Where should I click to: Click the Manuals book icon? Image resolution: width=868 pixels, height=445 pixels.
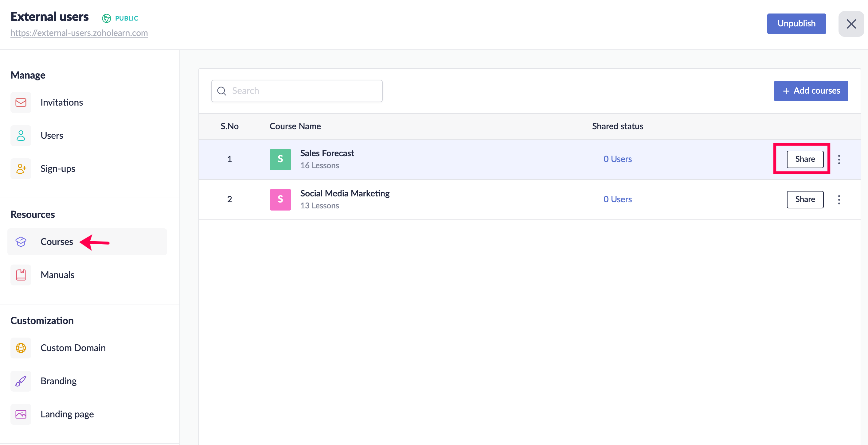(21, 275)
